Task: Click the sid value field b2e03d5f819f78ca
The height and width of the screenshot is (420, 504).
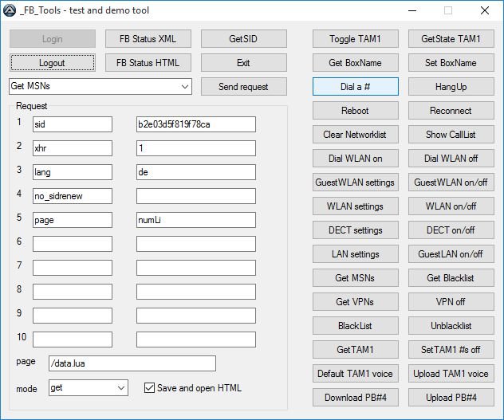Action: (x=196, y=124)
